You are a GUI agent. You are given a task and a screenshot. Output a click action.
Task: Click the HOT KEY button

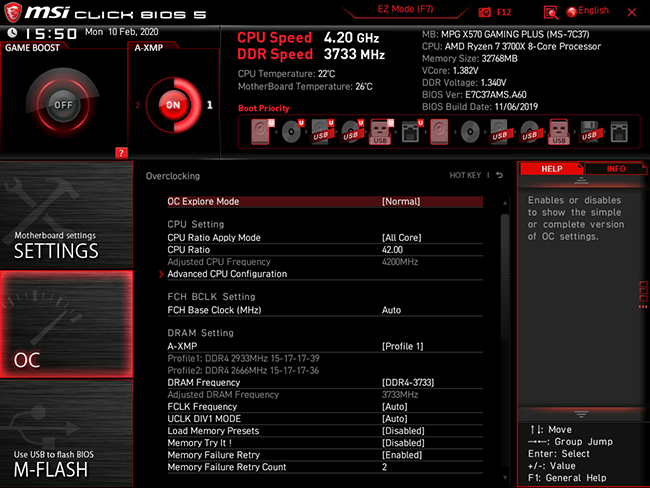point(465,175)
